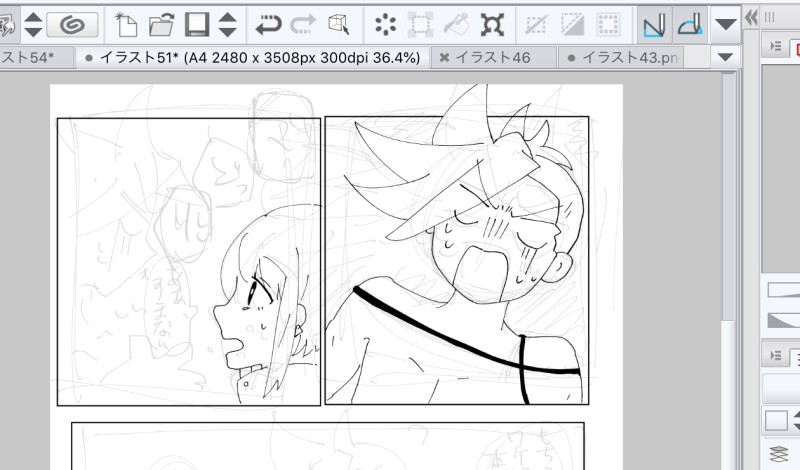Click the dot marker on イラスト43 tab
Screen dimensions: 800x470
571,58
